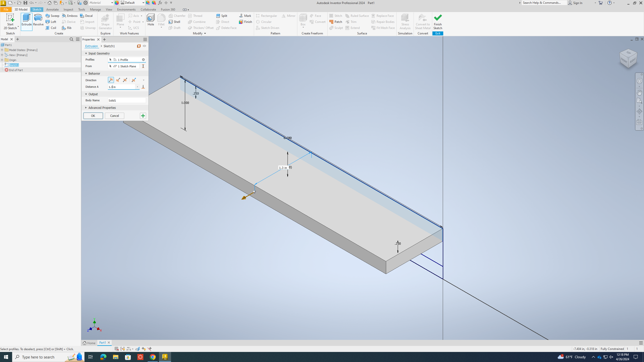The height and width of the screenshot is (362, 644).
Task: Click Apply and create new extrusion plus button
Action: 143,116
